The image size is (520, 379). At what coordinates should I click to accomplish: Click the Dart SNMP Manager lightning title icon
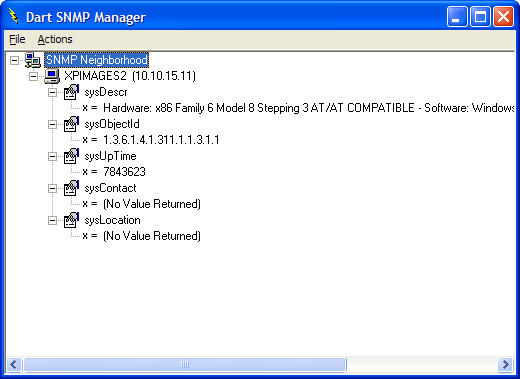pos(14,16)
